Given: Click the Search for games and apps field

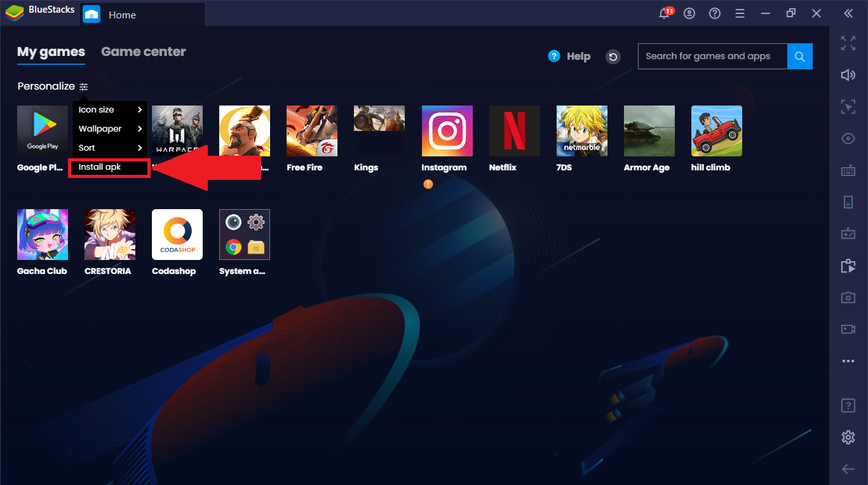Looking at the screenshot, I should pos(712,57).
